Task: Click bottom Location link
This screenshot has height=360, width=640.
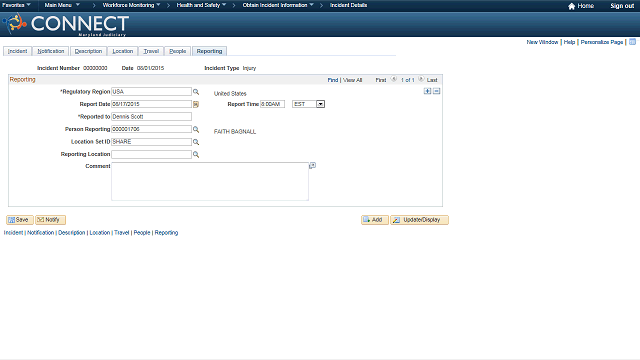Action: (100, 233)
